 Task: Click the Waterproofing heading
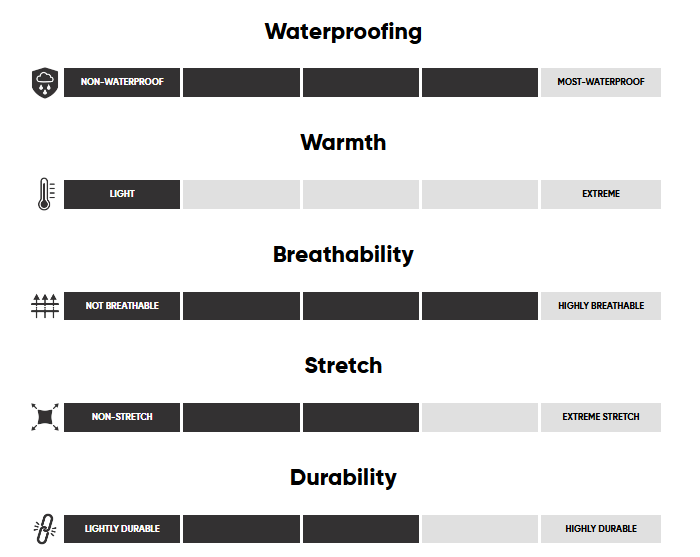pyautogui.click(x=343, y=32)
